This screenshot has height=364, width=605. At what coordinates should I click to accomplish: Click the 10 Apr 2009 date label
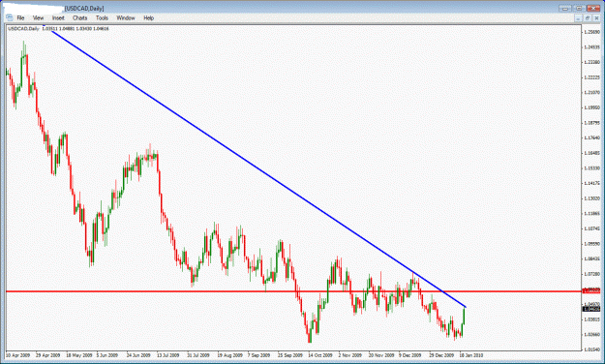point(18,355)
